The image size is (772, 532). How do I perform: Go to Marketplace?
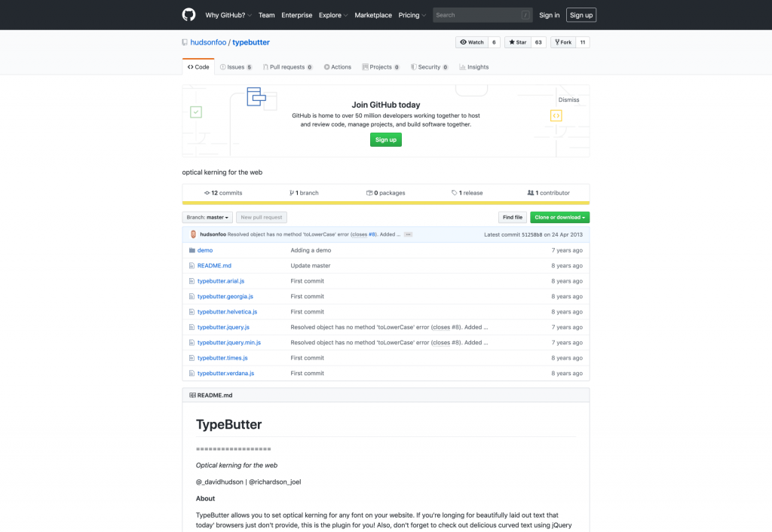[373, 15]
